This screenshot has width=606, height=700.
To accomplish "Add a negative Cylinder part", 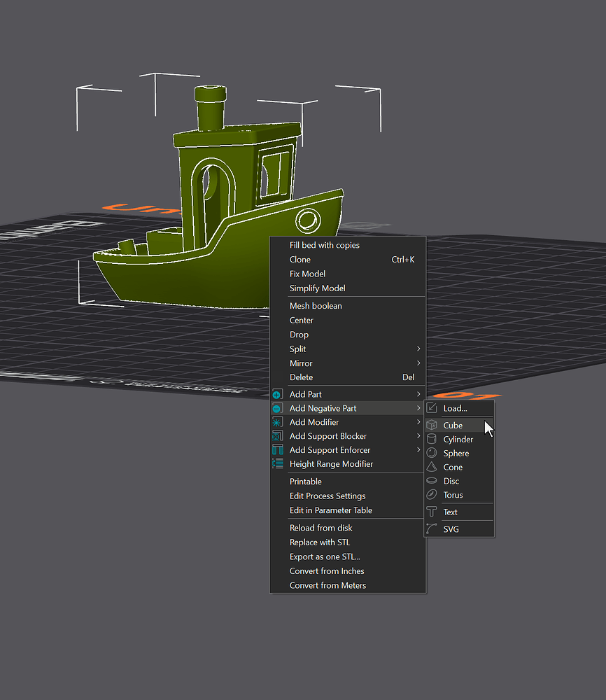I will (459, 439).
